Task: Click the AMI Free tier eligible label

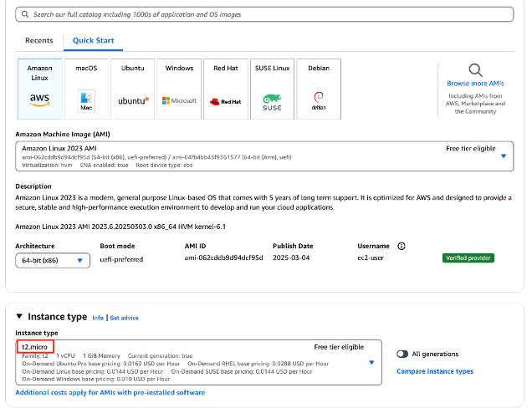Action: pyautogui.click(x=471, y=149)
